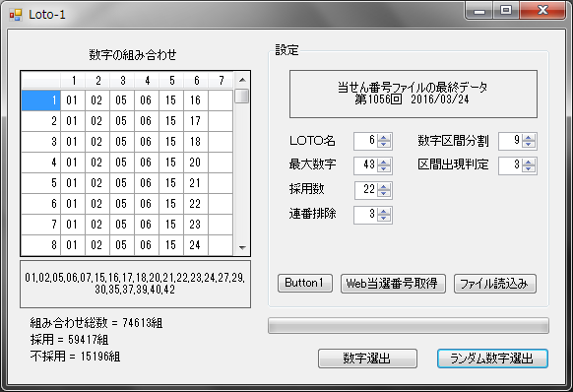Click cell 18 in grid row 3
This screenshot has height=392, width=573.
pyautogui.click(x=196, y=142)
